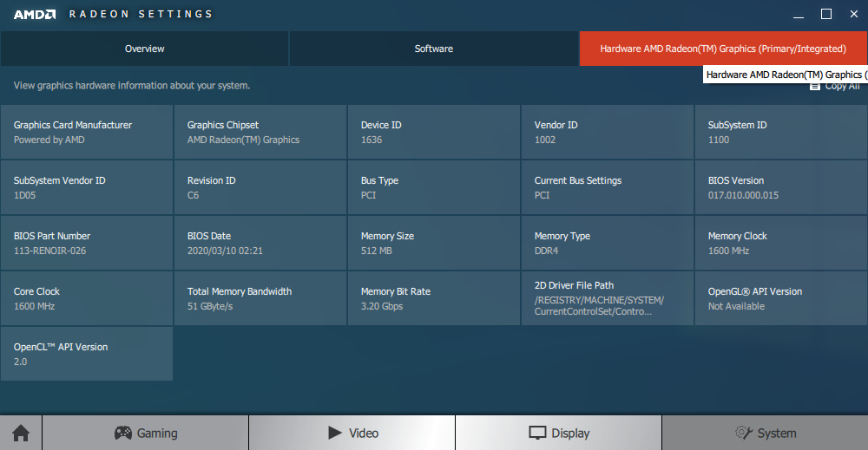
Task: Go to the Home screen icon
Action: [20, 433]
